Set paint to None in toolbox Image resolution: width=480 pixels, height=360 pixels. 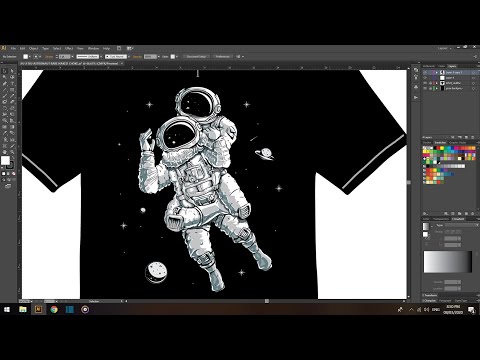pos(13,174)
